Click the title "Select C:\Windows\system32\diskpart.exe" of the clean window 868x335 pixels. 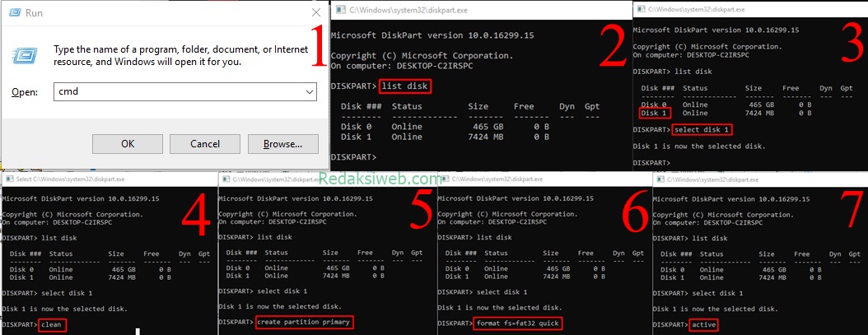click(70, 179)
